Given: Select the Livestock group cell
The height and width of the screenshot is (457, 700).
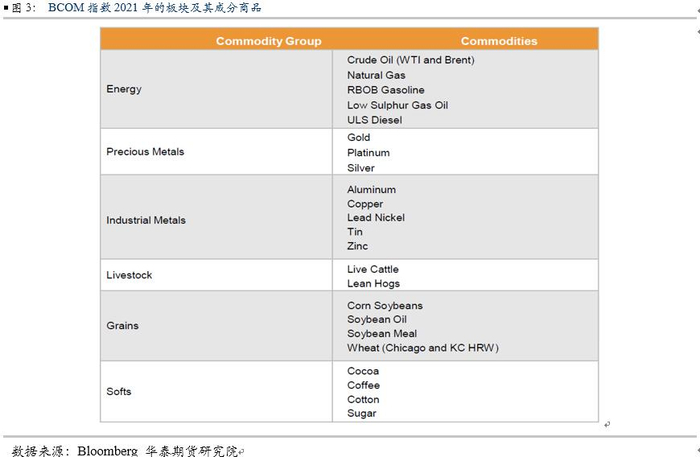Looking at the screenshot, I should (x=129, y=274).
